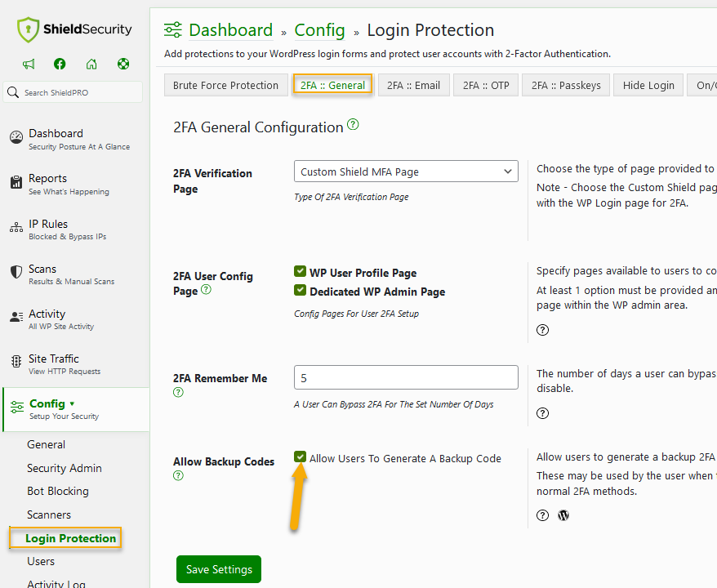Open the Facebook icon link
The image size is (717, 588).
click(60, 64)
